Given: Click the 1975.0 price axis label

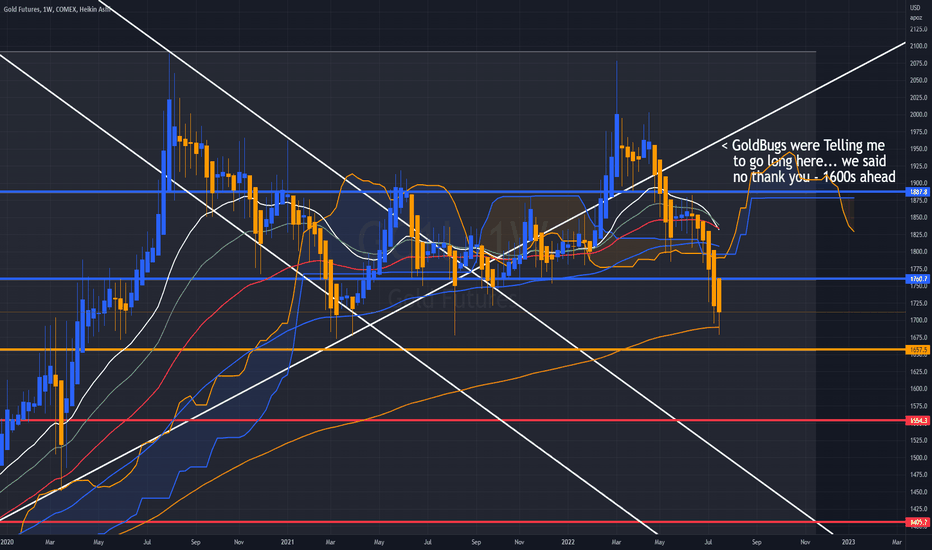Looking at the screenshot, I should click(918, 132).
